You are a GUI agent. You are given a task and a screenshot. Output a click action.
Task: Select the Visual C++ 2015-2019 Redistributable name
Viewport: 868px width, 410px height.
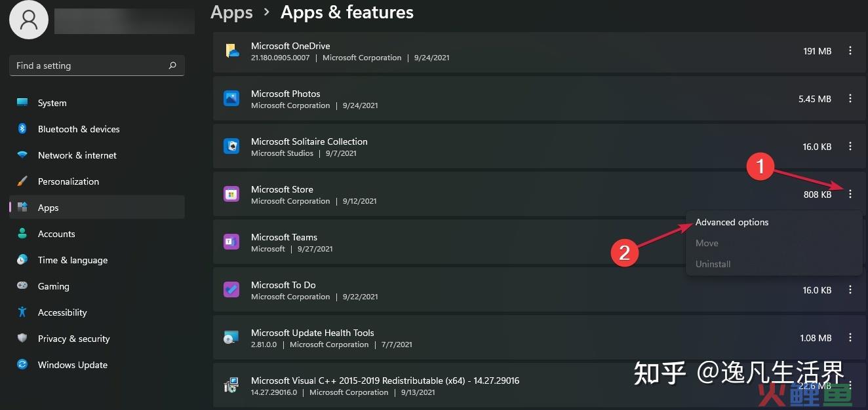coord(385,381)
